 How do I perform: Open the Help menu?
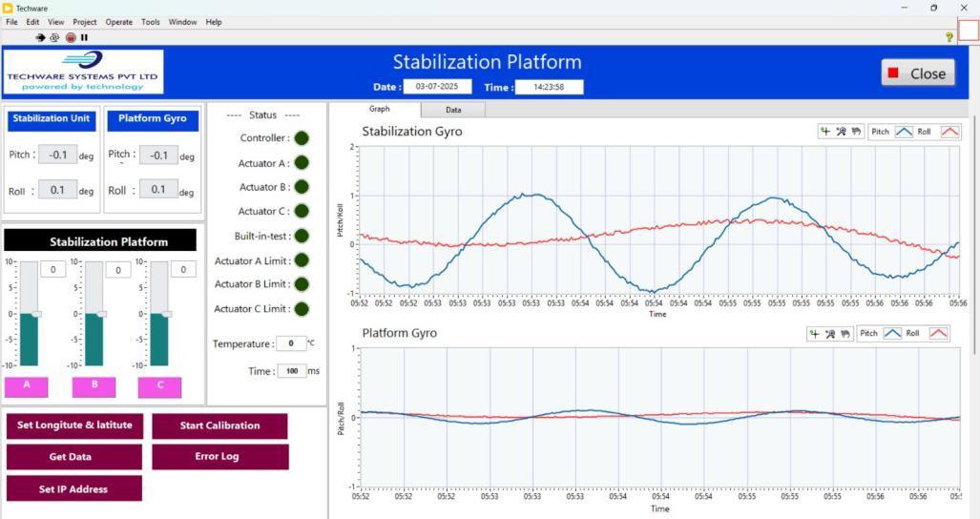214,22
